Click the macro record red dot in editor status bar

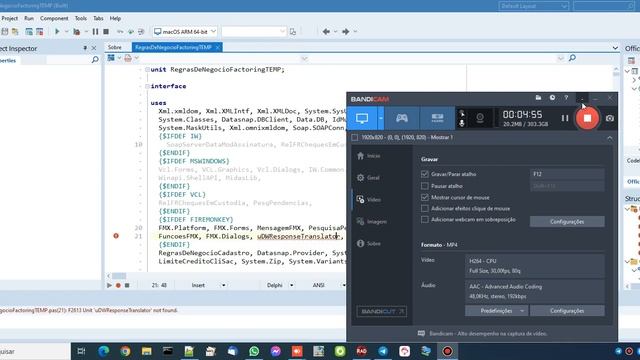tap(118, 285)
